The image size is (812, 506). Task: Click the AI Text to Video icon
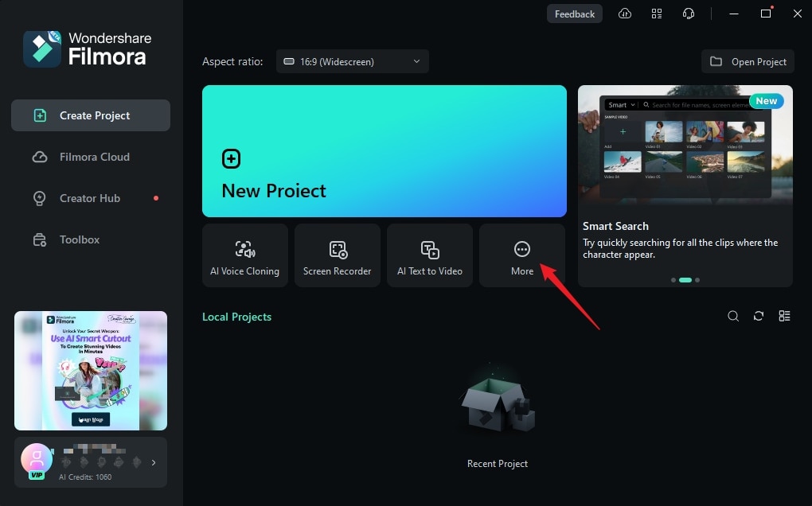(430, 249)
